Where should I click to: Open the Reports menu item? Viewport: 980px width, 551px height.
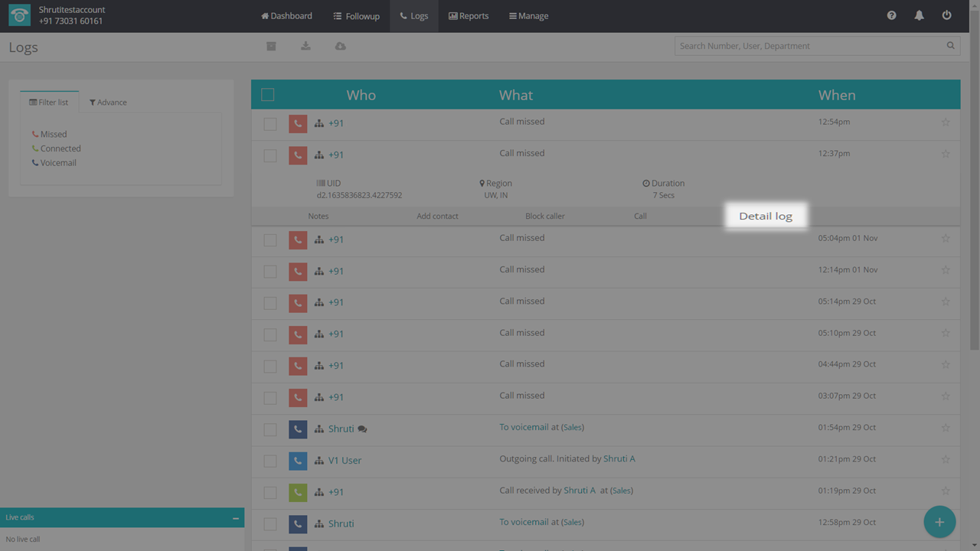tap(468, 16)
